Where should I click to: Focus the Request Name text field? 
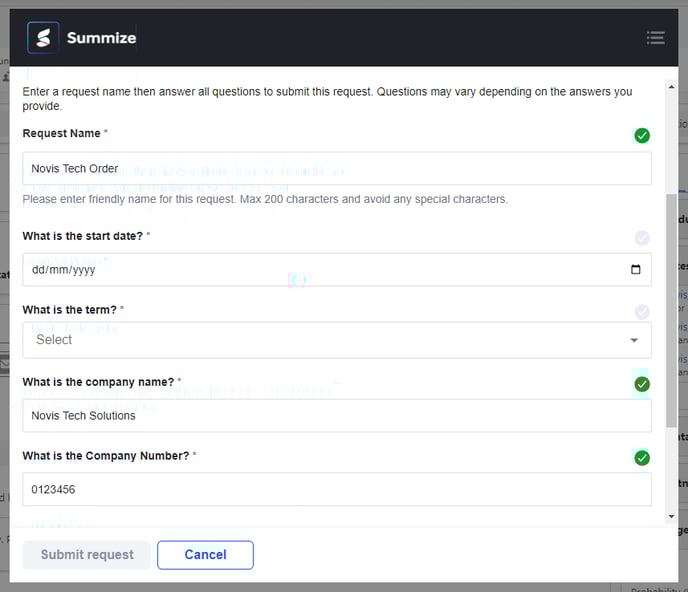(336, 168)
